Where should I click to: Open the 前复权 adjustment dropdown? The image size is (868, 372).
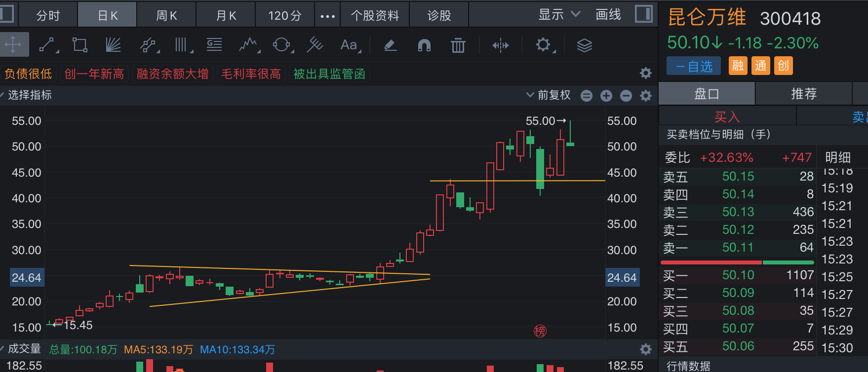click(x=549, y=95)
